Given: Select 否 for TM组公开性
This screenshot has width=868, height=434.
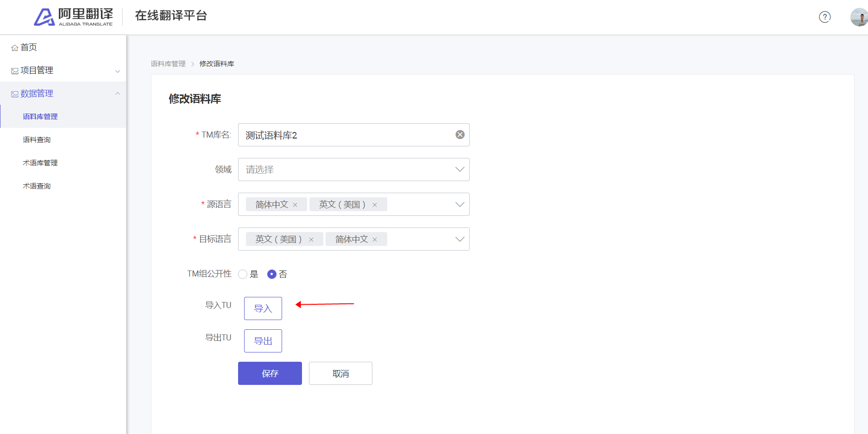Looking at the screenshot, I should 272,274.
